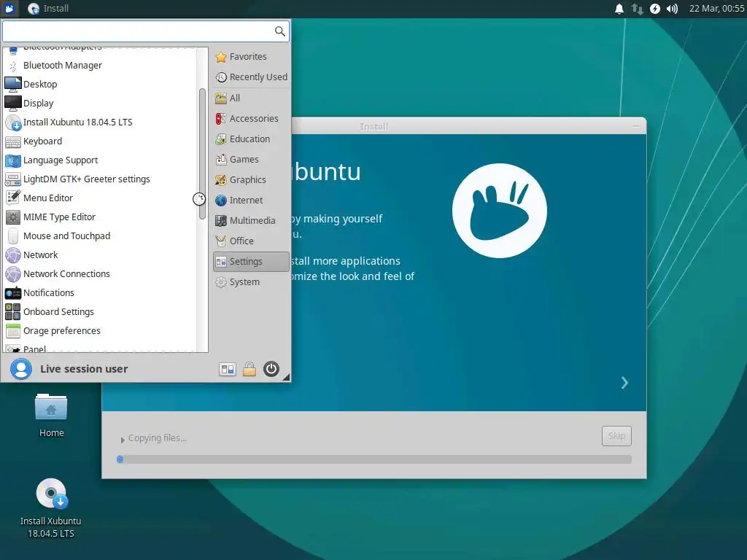Open the log out power button
Screen dimensions: 747x560
pos(271,369)
